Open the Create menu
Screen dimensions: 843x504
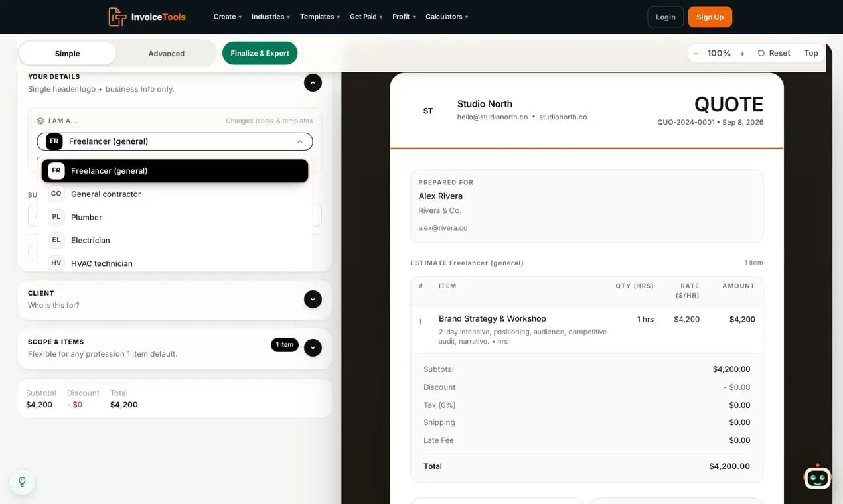pos(228,17)
